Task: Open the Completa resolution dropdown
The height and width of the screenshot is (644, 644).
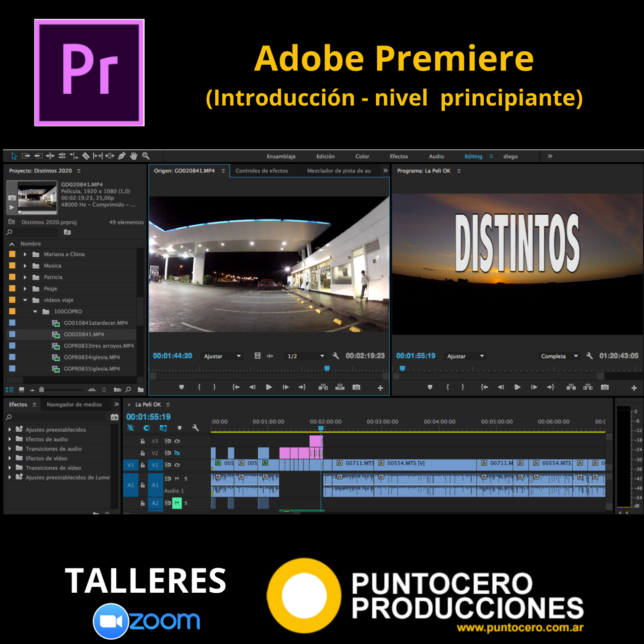Action: click(559, 356)
